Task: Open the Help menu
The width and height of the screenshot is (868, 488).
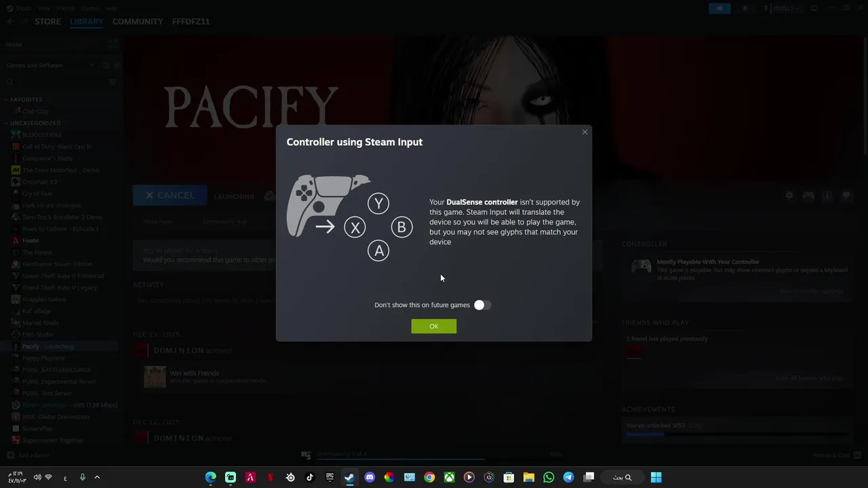Action: pyautogui.click(x=111, y=8)
